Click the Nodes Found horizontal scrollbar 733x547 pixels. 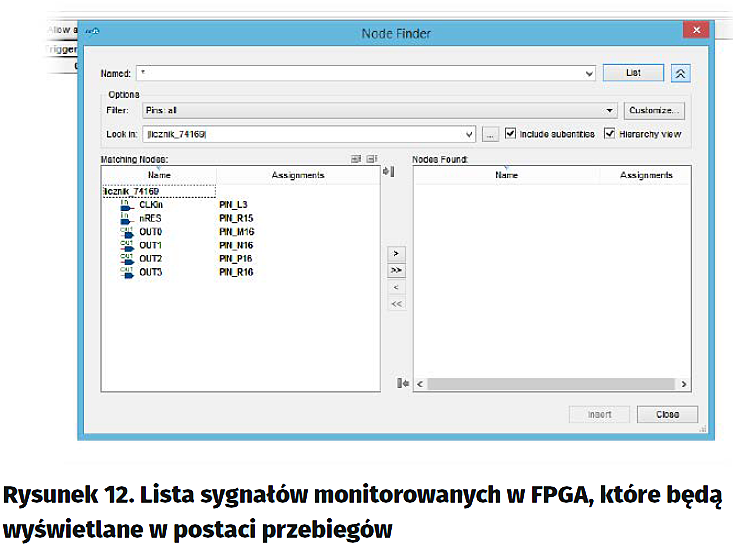click(x=550, y=384)
